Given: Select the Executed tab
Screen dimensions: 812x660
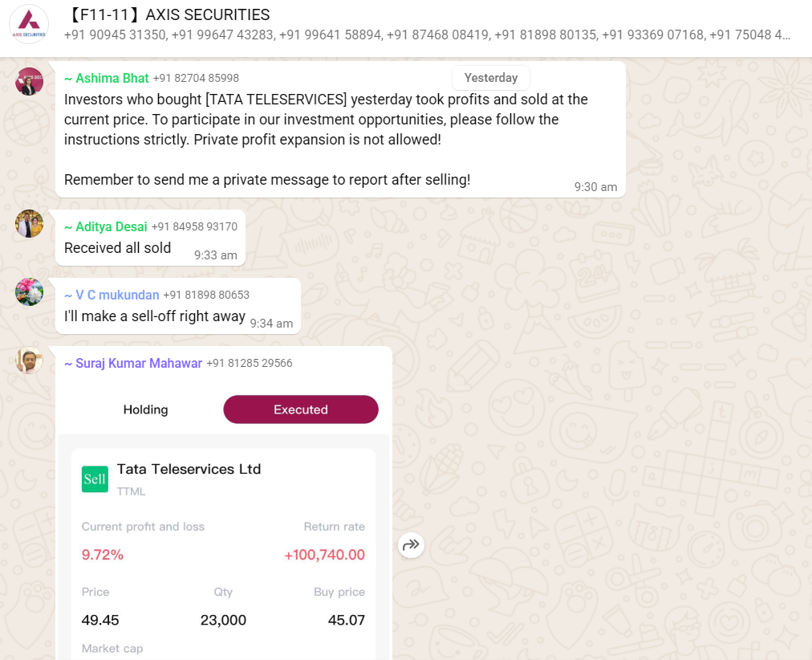Looking at the screenshot, I should (301, 409).
